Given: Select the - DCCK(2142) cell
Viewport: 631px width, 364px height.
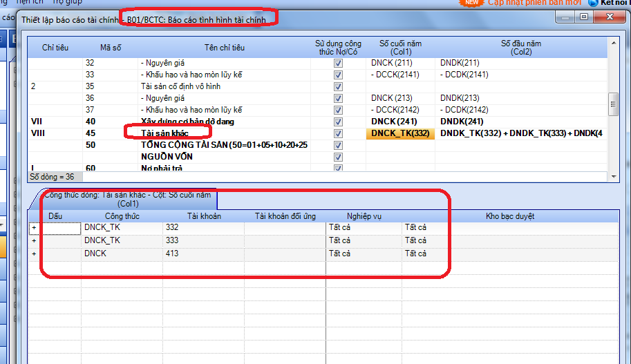Looking at the screenshot, I should [x=400, y=110].
